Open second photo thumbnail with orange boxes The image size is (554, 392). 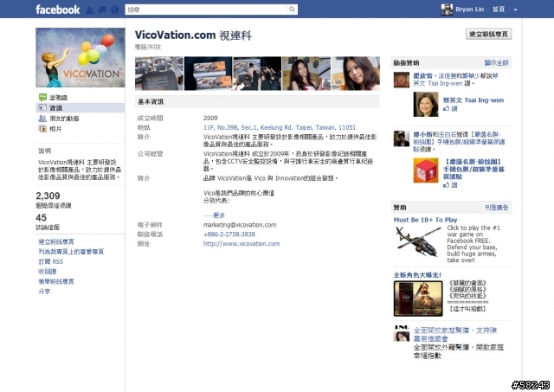click(208, 74)
